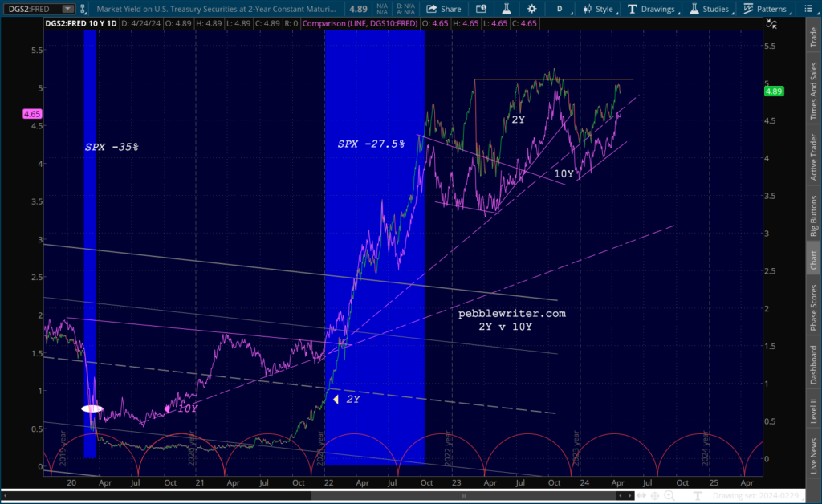Click the D timeframe button
The width and height of the screenshot is (822, 504).
pyautogui.click(x=560, y=9)
